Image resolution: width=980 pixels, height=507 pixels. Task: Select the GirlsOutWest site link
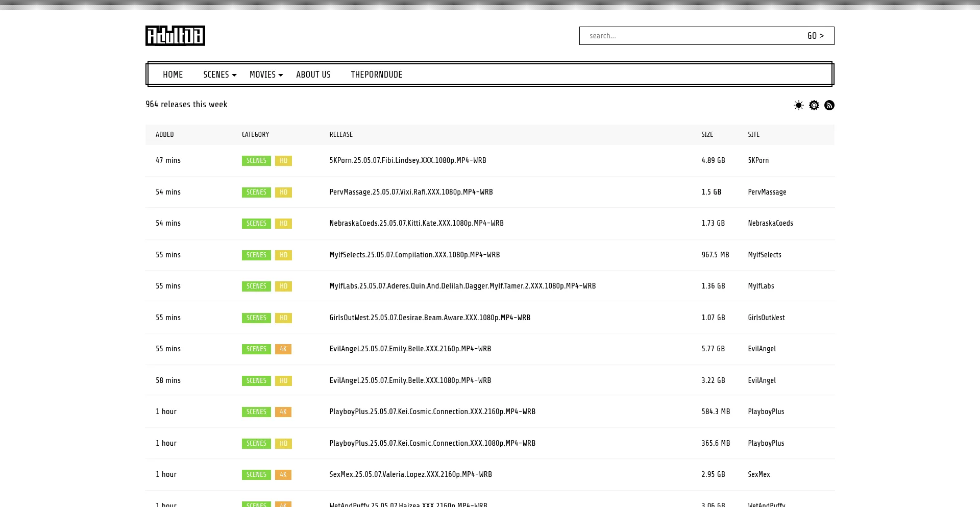click(x=766, y=318)
